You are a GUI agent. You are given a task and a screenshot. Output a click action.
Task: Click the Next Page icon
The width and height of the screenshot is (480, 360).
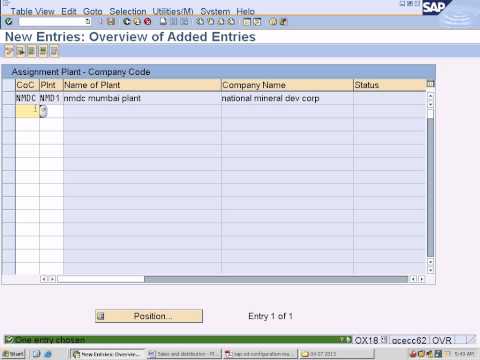221,22
